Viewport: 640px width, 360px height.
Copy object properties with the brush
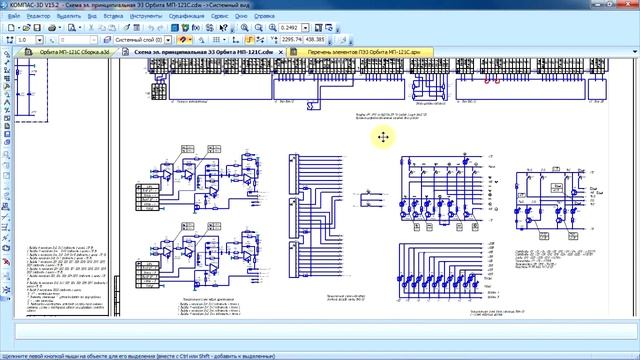pos(126,28)
